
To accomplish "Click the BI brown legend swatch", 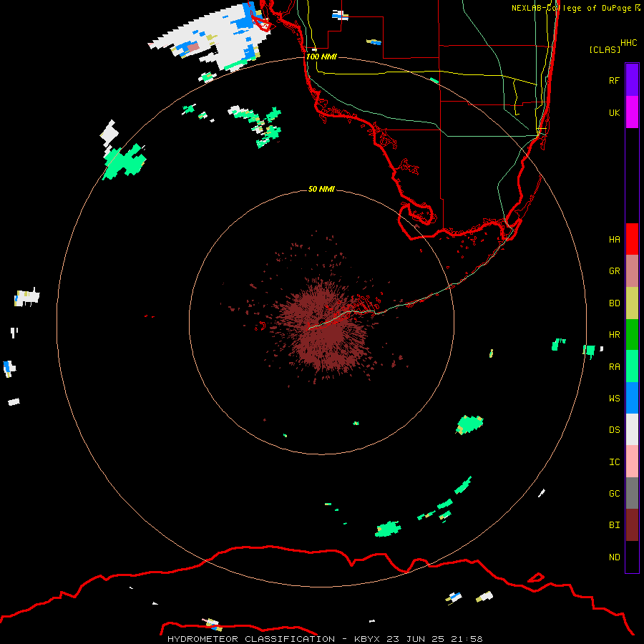I will point(632,525).
